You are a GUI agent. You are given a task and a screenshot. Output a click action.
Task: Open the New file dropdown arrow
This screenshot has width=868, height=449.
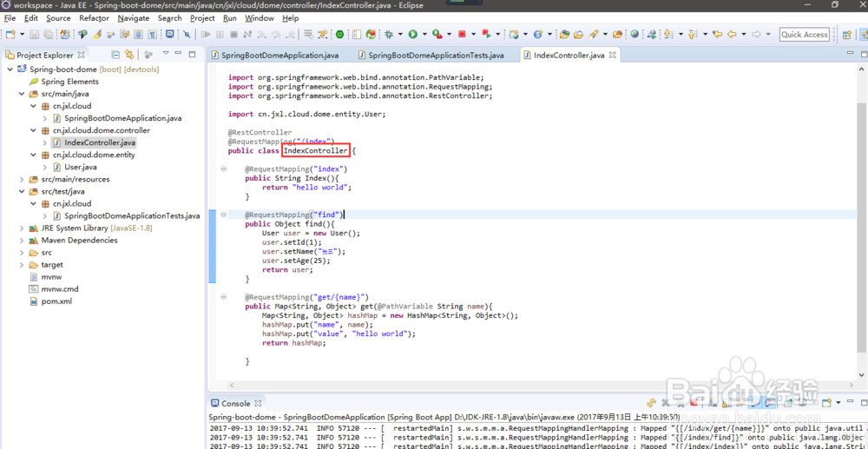pyautogui.click(x=23, y=35)
